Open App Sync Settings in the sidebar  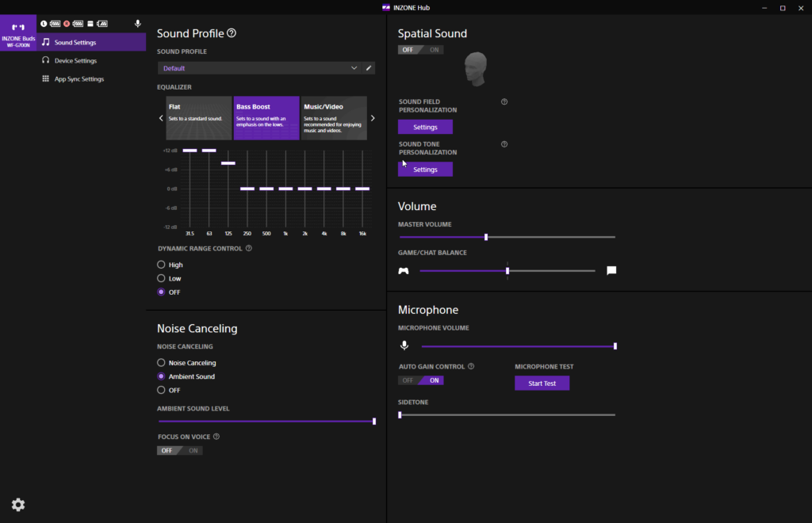tap(79, 79)
